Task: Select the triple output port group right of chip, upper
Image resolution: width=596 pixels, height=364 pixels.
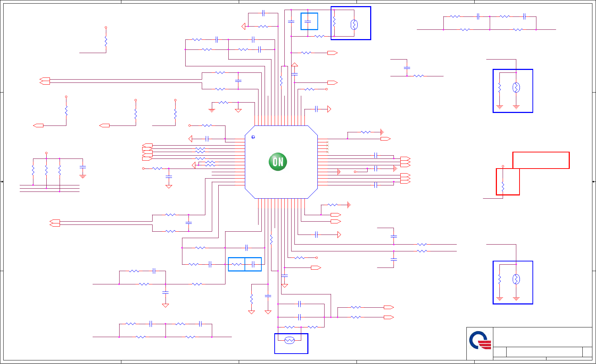Action: (x=405, y=162)
